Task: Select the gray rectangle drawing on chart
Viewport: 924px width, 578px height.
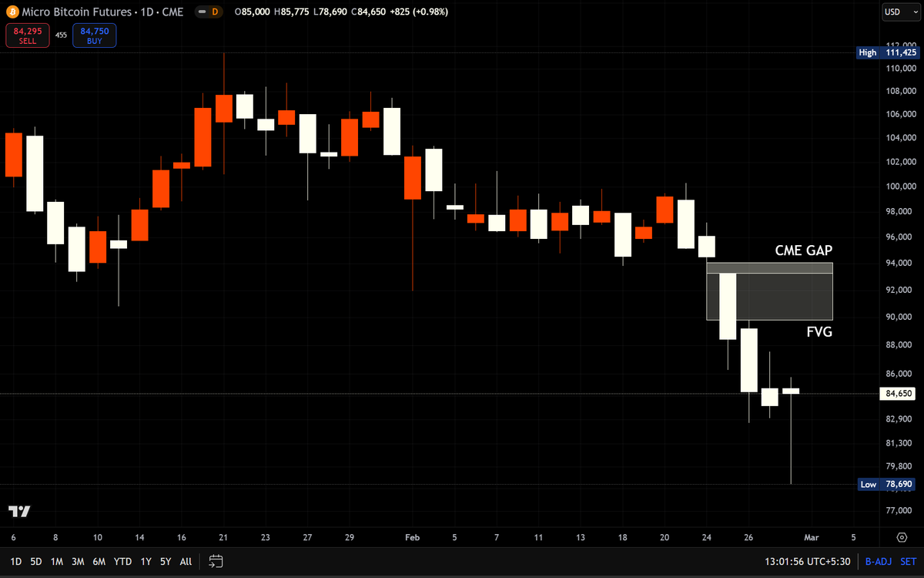Action: tap(770, 291)
